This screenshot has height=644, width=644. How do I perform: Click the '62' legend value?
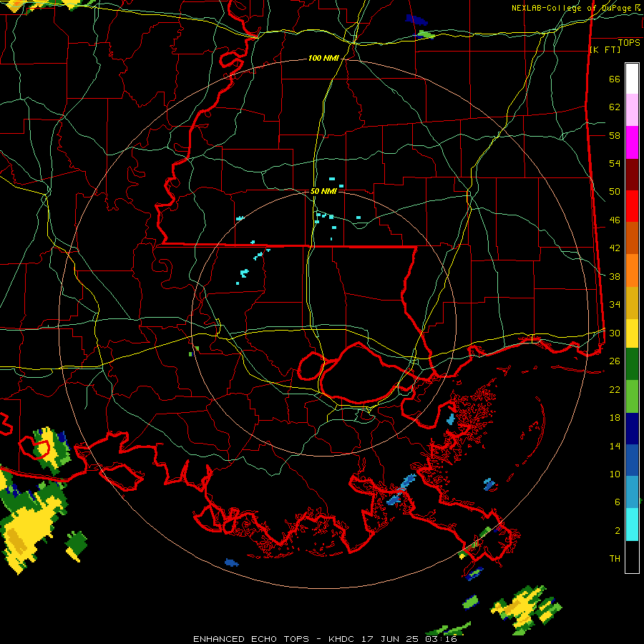615,107
